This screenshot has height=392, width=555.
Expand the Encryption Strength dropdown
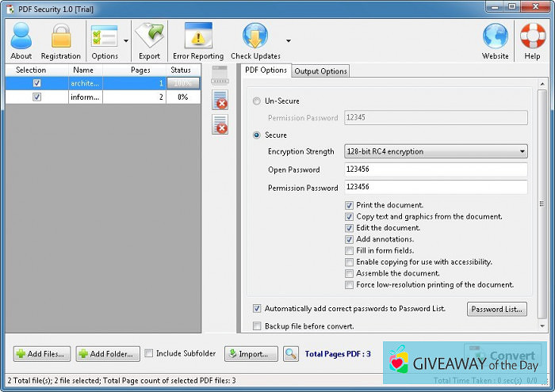pyautogui.click(x=522, y=151)
